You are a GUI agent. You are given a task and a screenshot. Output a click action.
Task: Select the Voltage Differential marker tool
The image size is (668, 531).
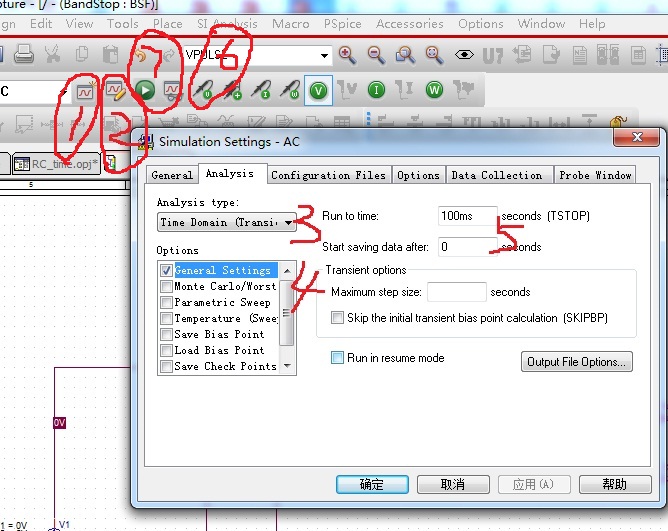pyautogui.click(x=232, y=90)
